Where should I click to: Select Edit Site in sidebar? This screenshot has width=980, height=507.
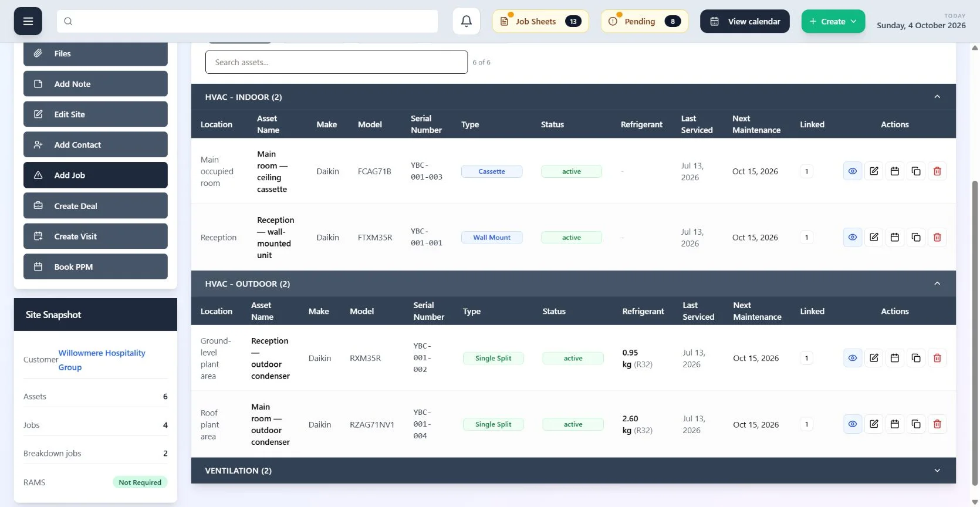[x=96, y=114]
